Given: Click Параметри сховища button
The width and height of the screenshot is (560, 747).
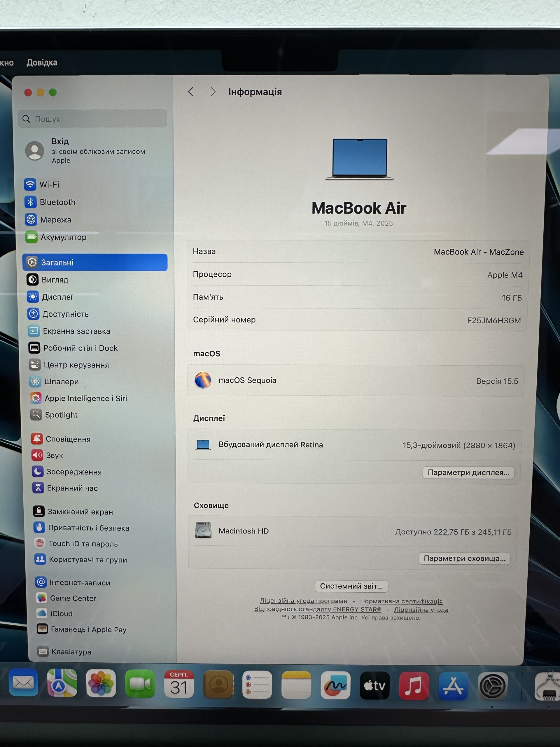Looking at the screenshot, I should [464, 558].
